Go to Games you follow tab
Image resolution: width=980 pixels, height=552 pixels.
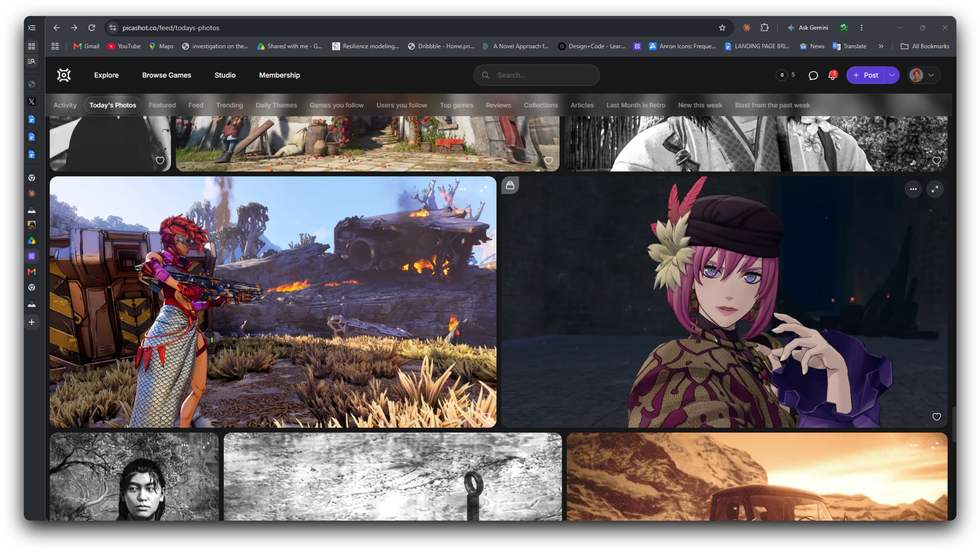[x=337, y=105]
